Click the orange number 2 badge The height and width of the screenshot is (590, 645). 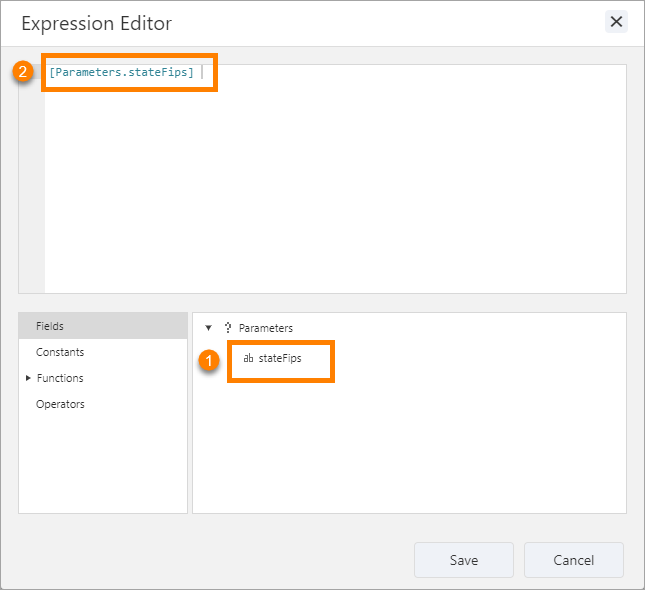pos(23,72)
